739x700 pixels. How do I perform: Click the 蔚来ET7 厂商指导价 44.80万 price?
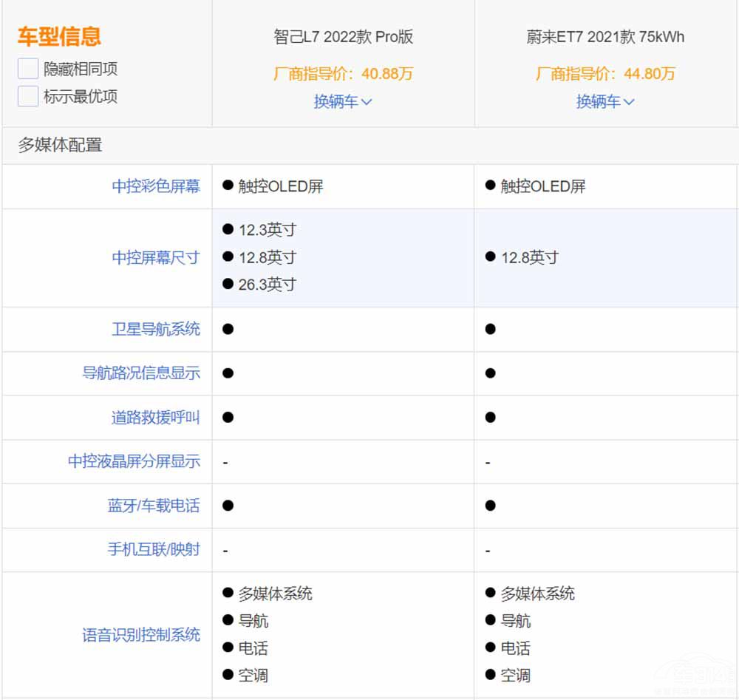coord(605,74)
